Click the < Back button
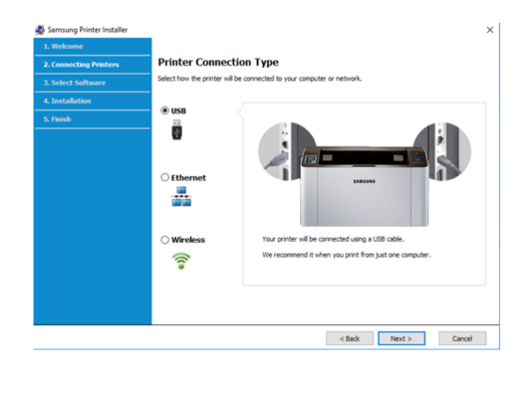Image resolution: width=532 pixels, height=399 pixels. click(x=350, y=338)
